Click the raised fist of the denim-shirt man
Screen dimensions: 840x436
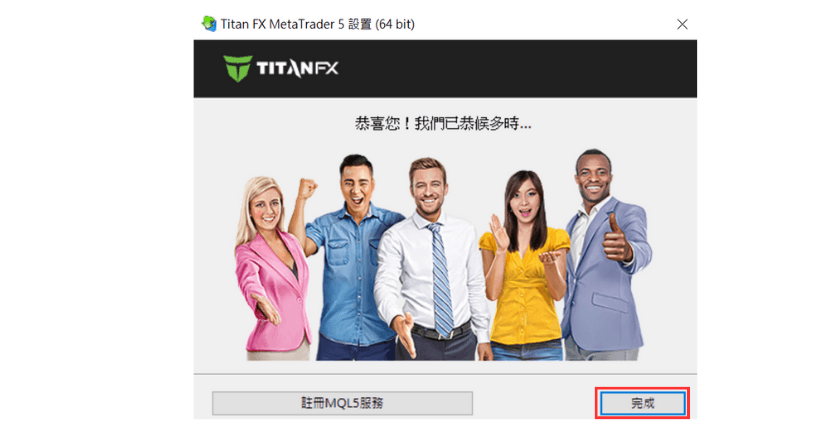pos(307,189)
